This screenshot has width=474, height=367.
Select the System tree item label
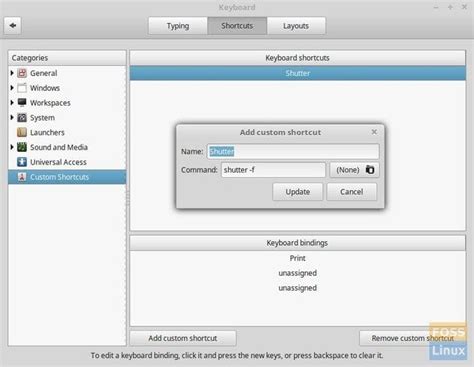[x=42, y=118]
